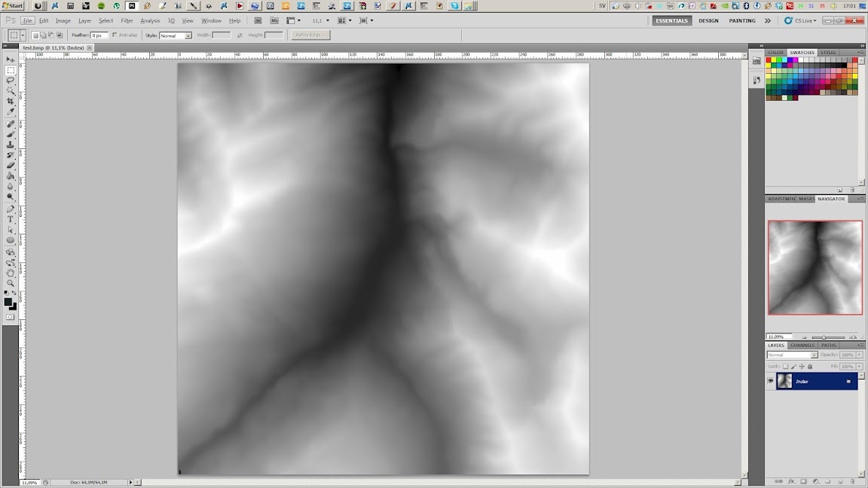Click the Refine Edge button

coord(310,35)
